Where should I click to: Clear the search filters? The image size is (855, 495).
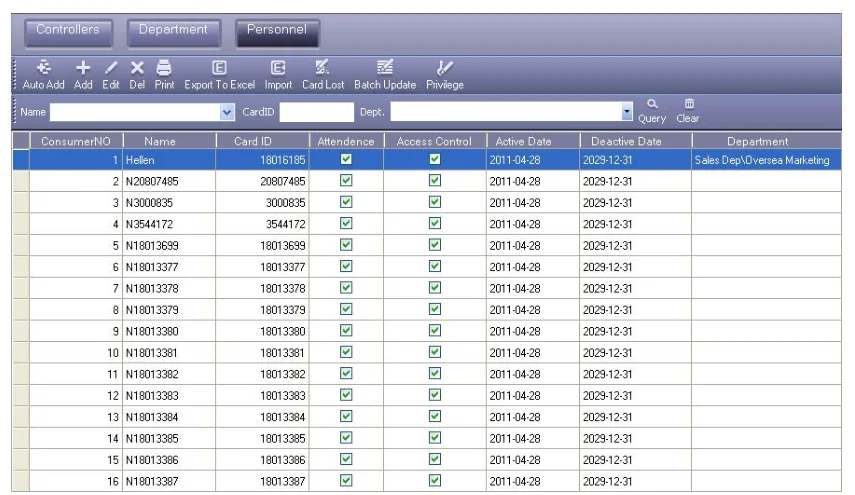(688, 111)
